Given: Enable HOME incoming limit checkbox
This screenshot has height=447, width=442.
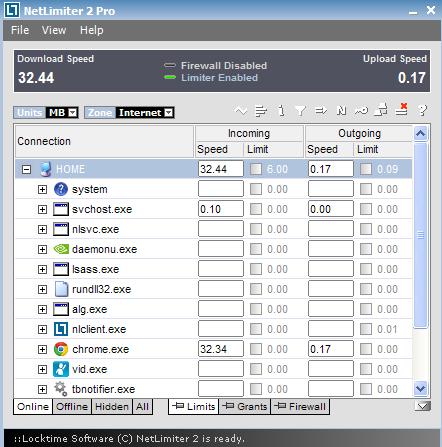Looking at the screenshot, I should [x=256, y=169].
